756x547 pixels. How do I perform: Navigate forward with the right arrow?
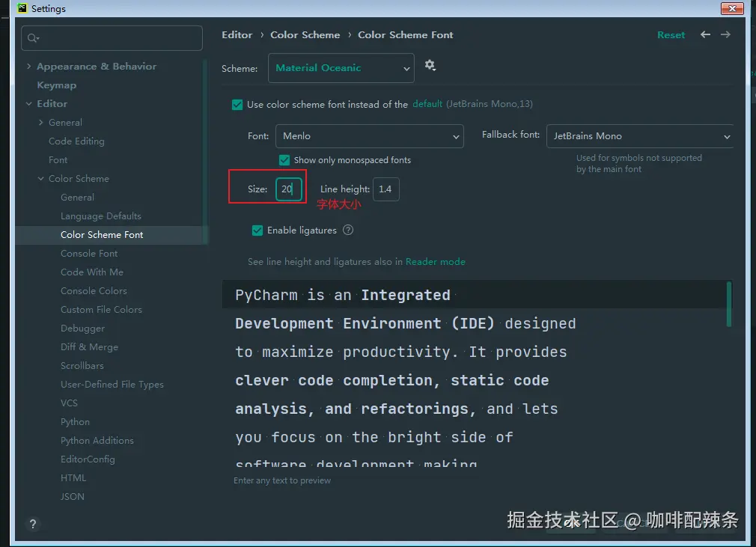725,34
